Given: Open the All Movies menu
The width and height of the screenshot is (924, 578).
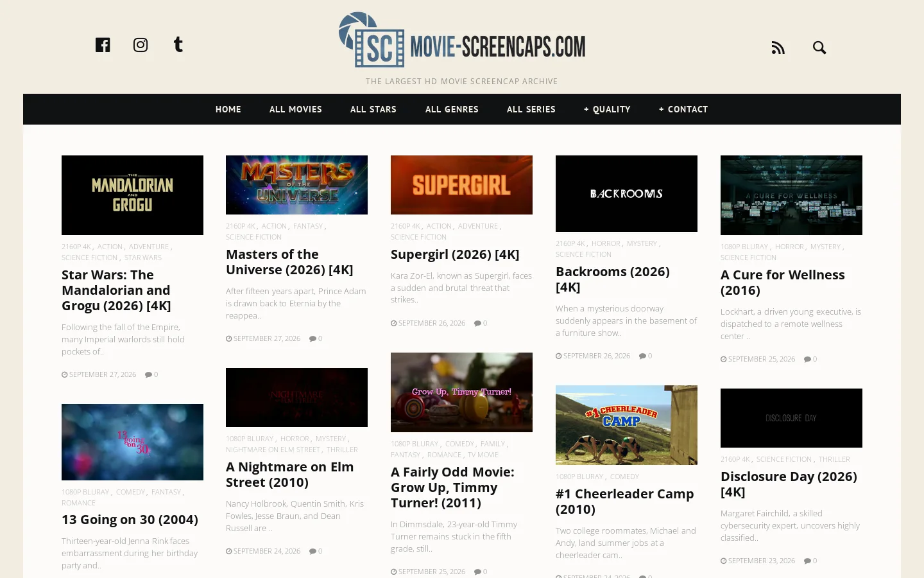Looking at the screenshot, I should point(296,109).
